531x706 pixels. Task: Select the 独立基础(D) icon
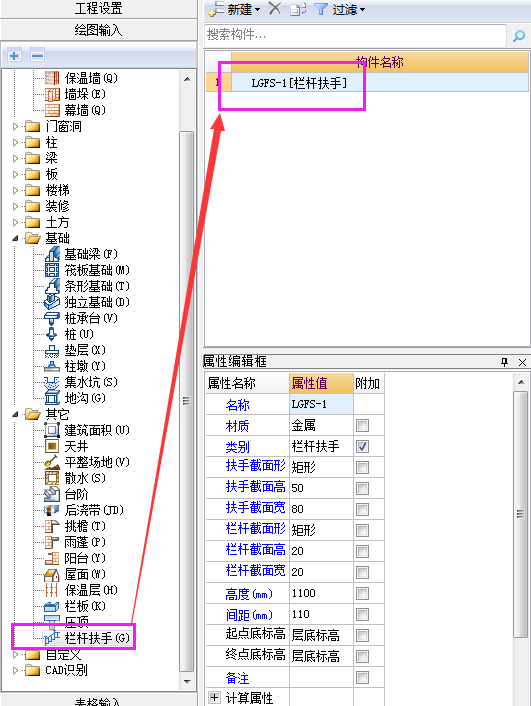click(52, 302)
